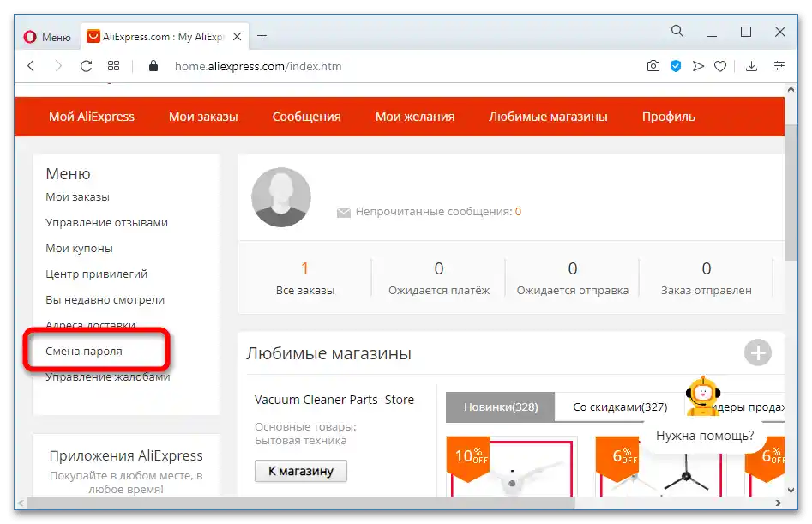
Task: Open Мои заказы in the red navbar
Action: click(203, 117)
